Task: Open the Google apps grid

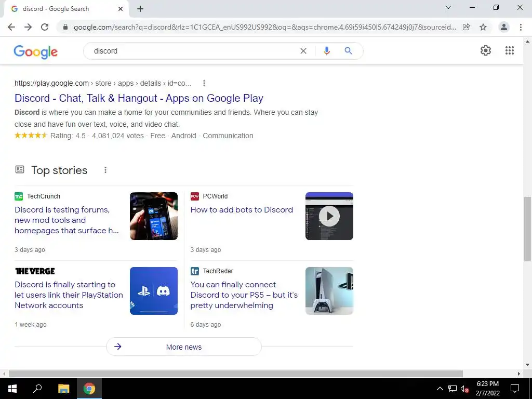Action: pyautogui.click(x=510, y=50)
